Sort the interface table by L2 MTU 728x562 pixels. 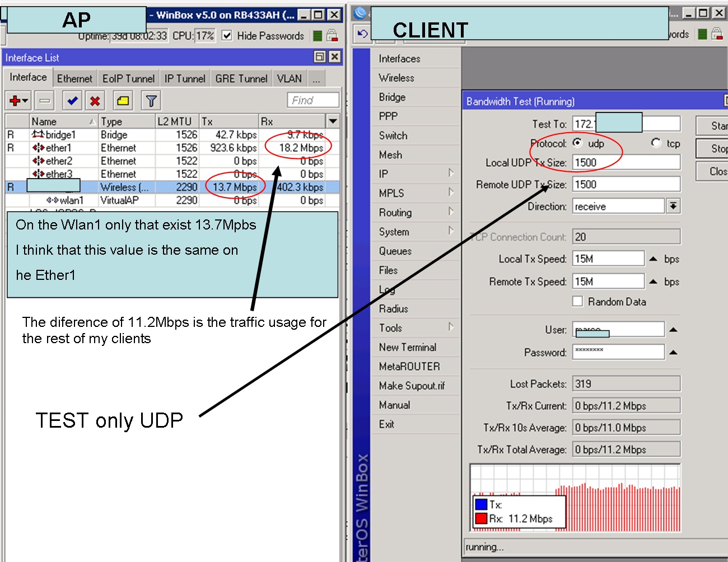tap(178, 121)
